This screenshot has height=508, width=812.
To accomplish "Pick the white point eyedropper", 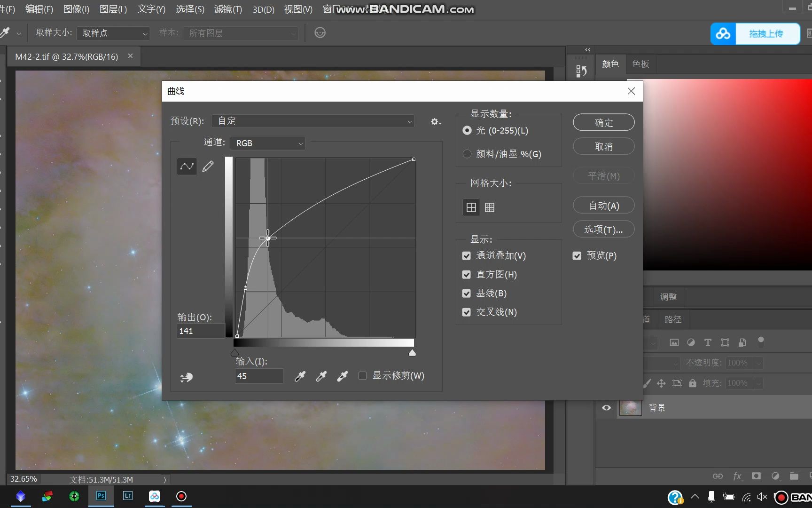I will click(342, 376).
